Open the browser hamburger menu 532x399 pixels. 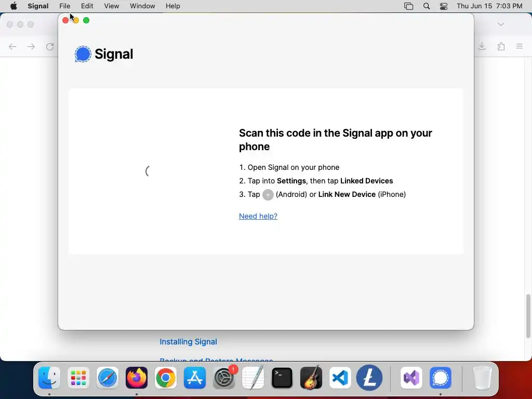click(x=520, y=46)
